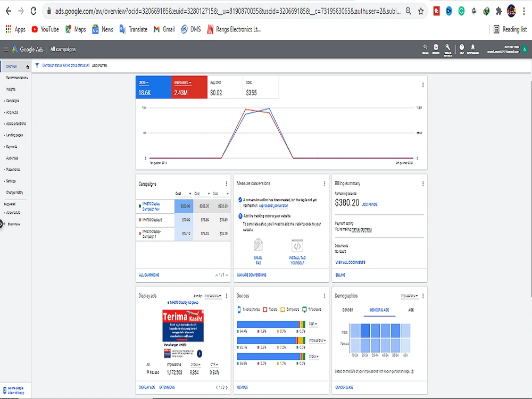Open the Apps bookmark shortcut
The image size is (532, 399).
pos(15,29)
